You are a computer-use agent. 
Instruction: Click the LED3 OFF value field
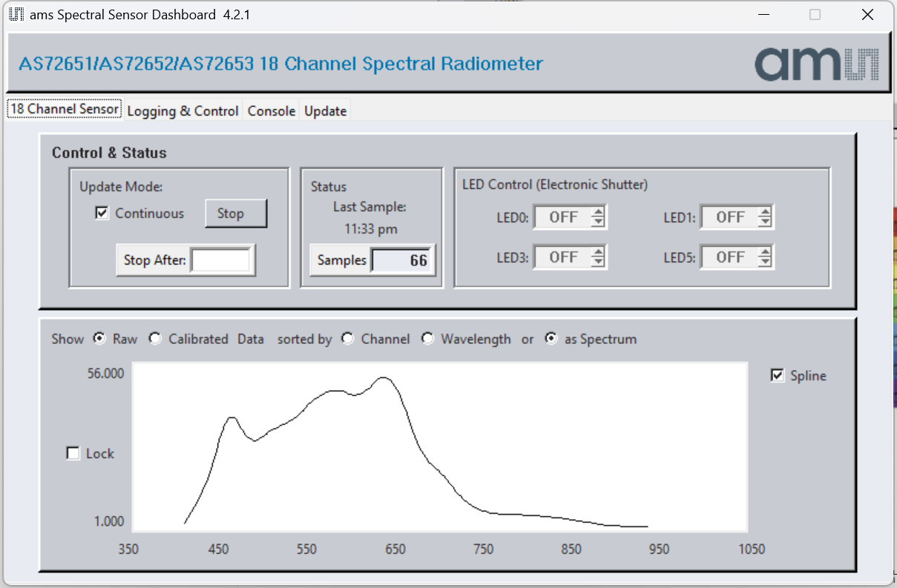click(x=563, y=257)
